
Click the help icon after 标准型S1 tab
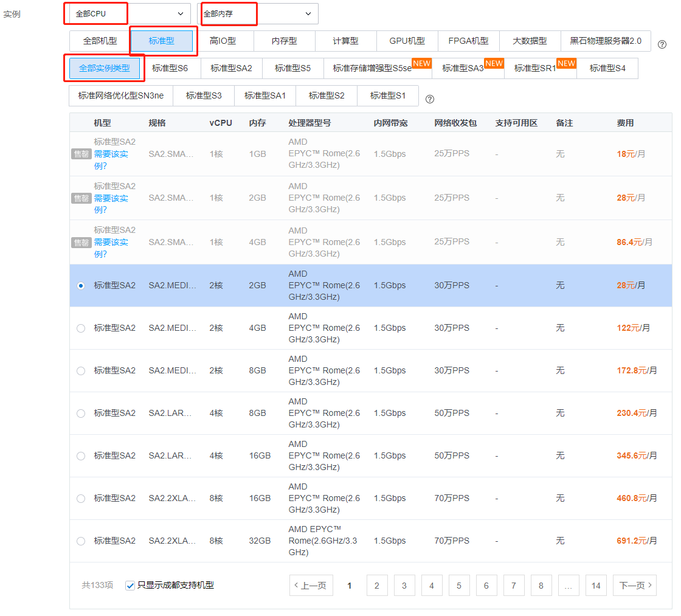(x=429, y=99)
